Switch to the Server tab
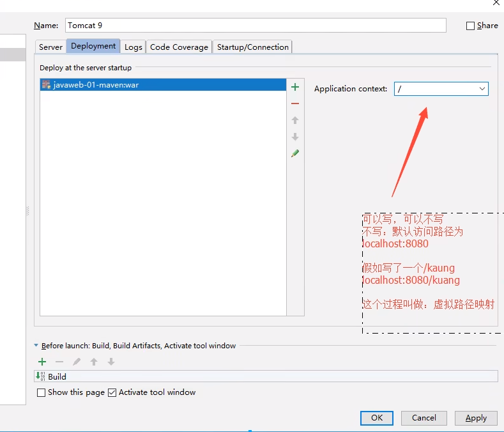 [x=50, y=47]
